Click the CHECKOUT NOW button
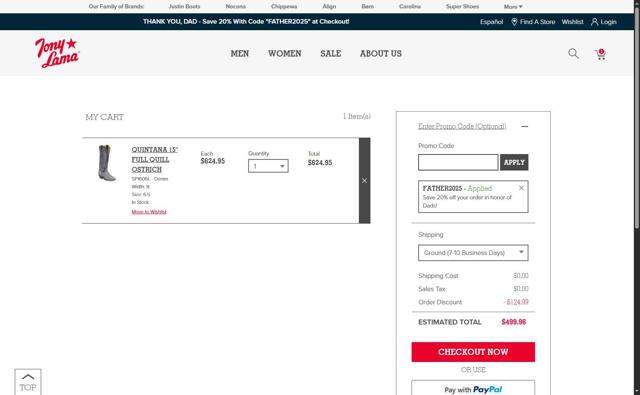The image size is (640, 395). pos(473,352)
